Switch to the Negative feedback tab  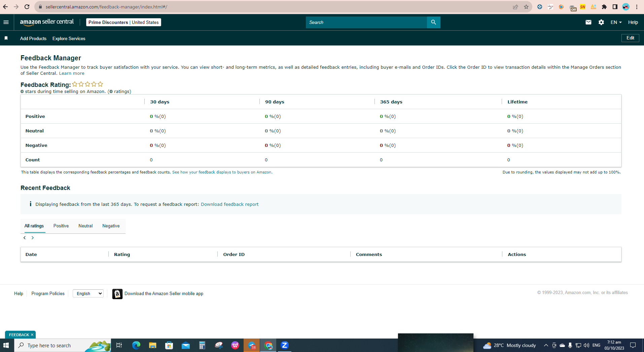[111, 226]
